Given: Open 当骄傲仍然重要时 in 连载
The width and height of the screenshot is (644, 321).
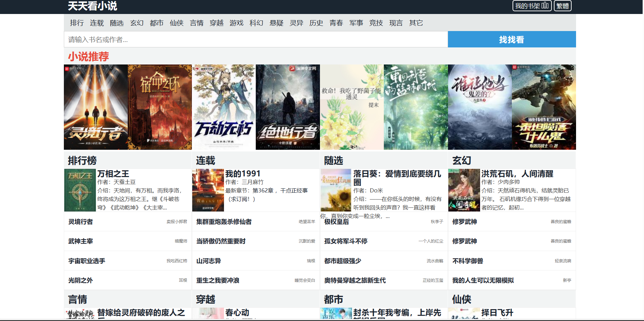Looking at the screenshot, I should [x=221, y=241].
